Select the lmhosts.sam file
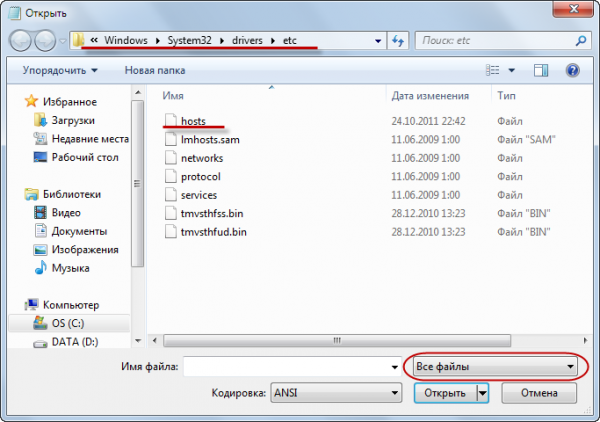The width and height of the screenshot is (600, 422). 210,140
